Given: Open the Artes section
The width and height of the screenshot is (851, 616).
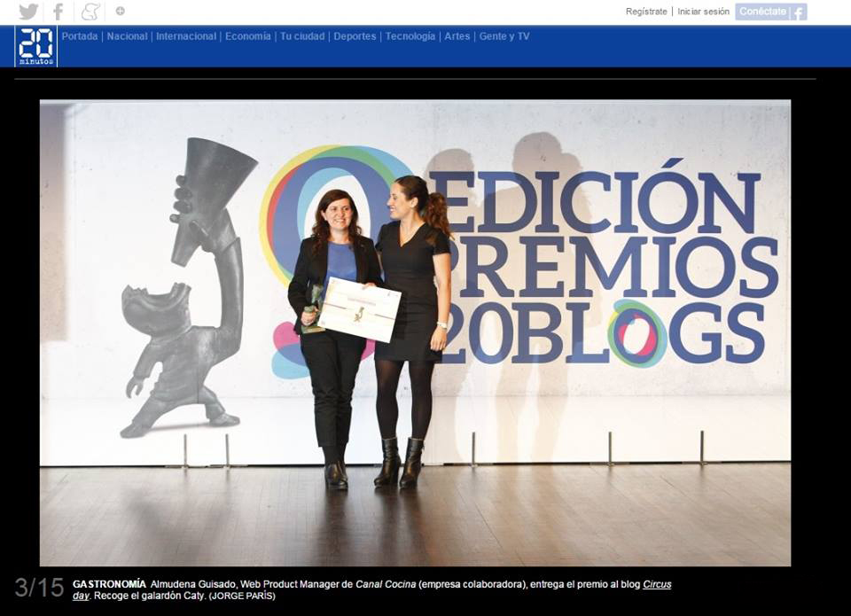Looking at the screenshot, I should click(457, 36).
